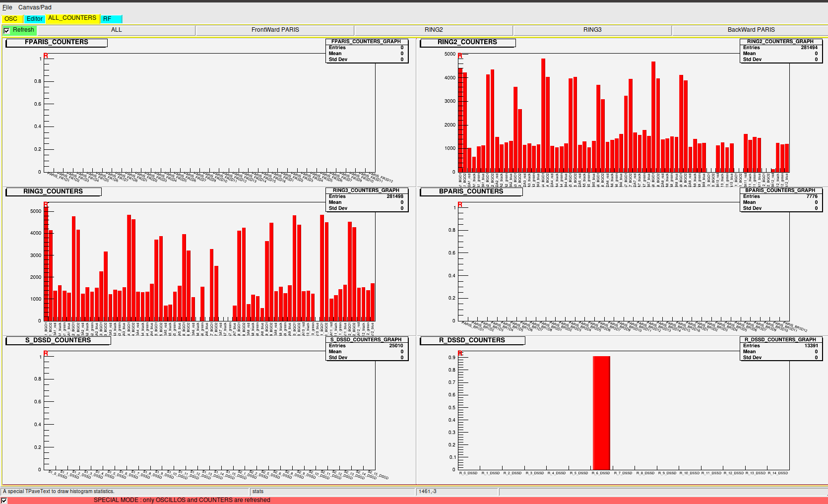Viewport: 828px width, 504px height.
Task: Toggle the SPECIAL MODE checkbox in the bottom bar
Action: coord(4,501)
